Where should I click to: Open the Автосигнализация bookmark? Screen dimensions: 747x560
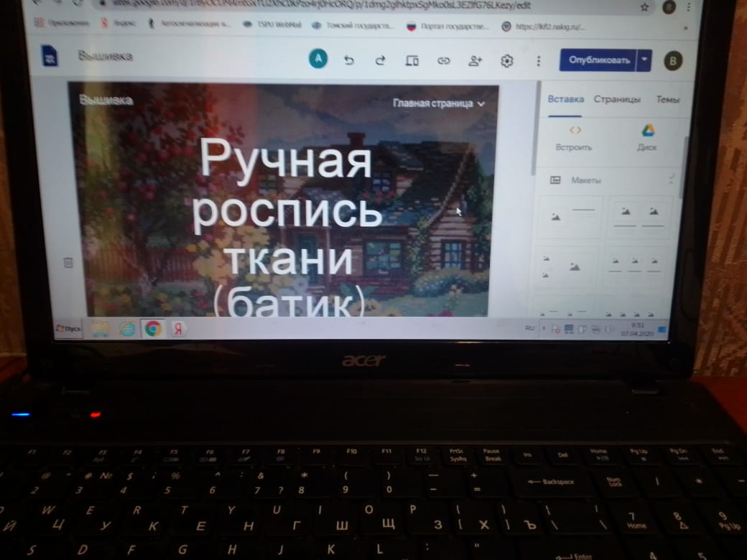pos(190,23)
